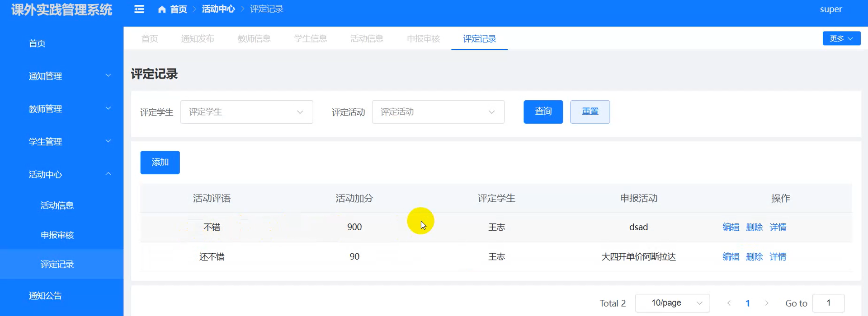868x316 pixels.
Task: Click the Go to page input field
Action: 828,303
